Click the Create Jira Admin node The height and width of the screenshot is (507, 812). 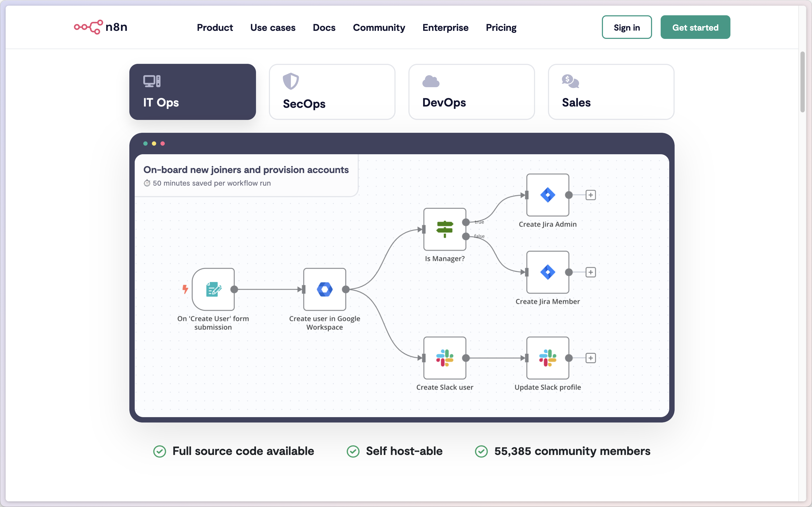[547, 195]
